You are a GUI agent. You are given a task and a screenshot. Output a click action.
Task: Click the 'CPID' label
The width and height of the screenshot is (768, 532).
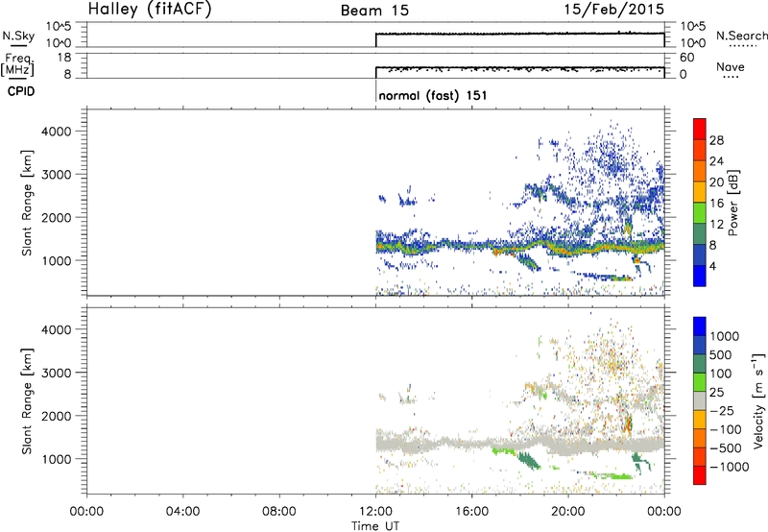[x=21, y=91]
